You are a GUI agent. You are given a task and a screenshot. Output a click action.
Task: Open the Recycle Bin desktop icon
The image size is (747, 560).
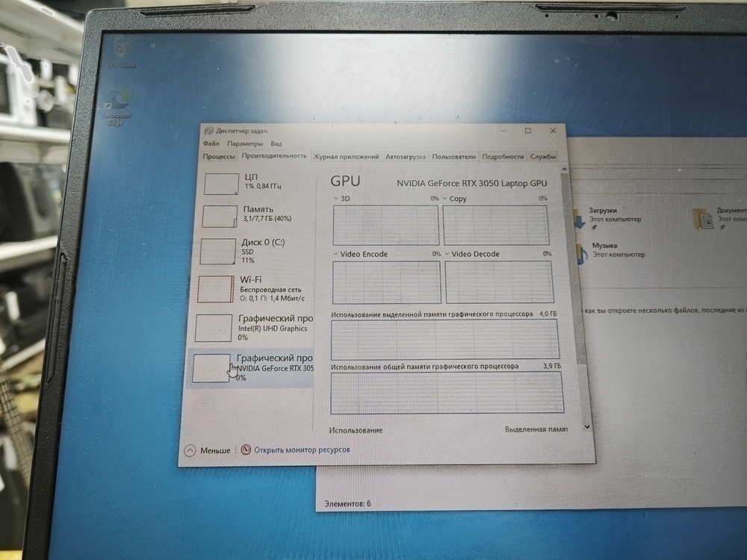point(123,55)
